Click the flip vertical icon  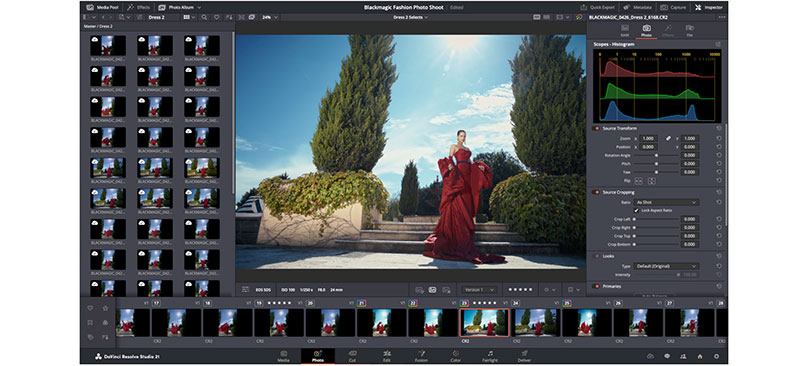point(651,181)
